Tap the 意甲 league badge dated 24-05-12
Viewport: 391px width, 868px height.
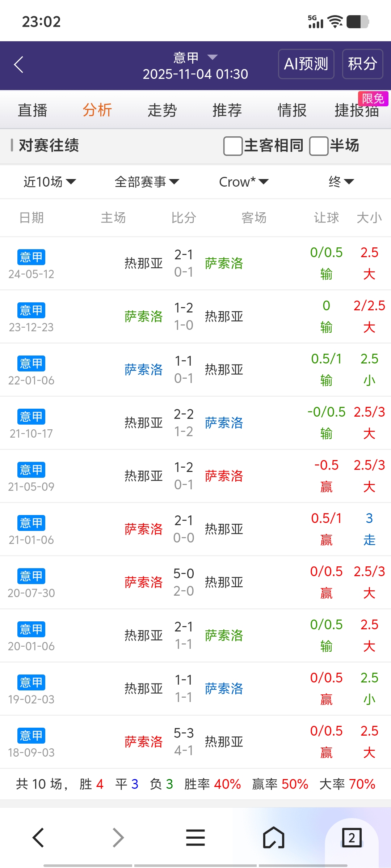(x=31, y=257)
